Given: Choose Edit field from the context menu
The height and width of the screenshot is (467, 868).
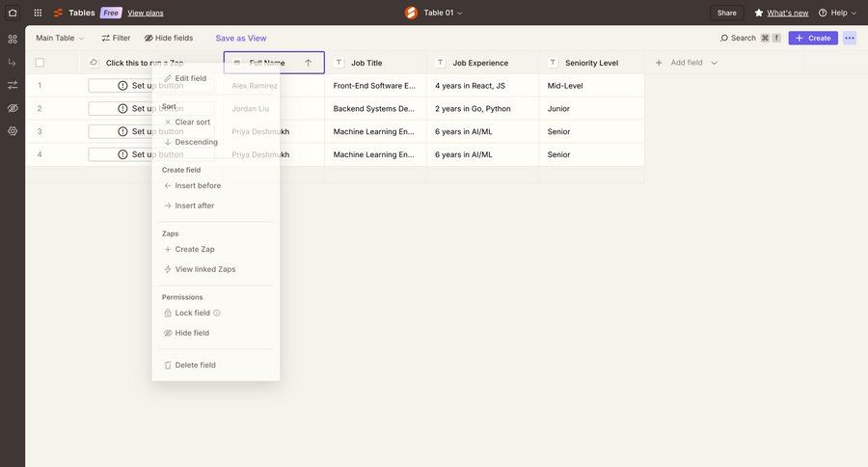Looking at the screenshot, I should [x=215, y=78].
